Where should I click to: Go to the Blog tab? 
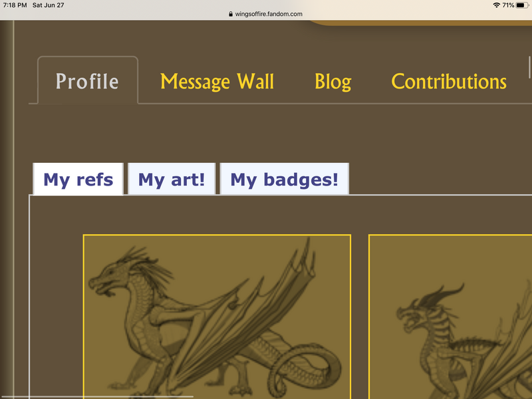point(333,82)
